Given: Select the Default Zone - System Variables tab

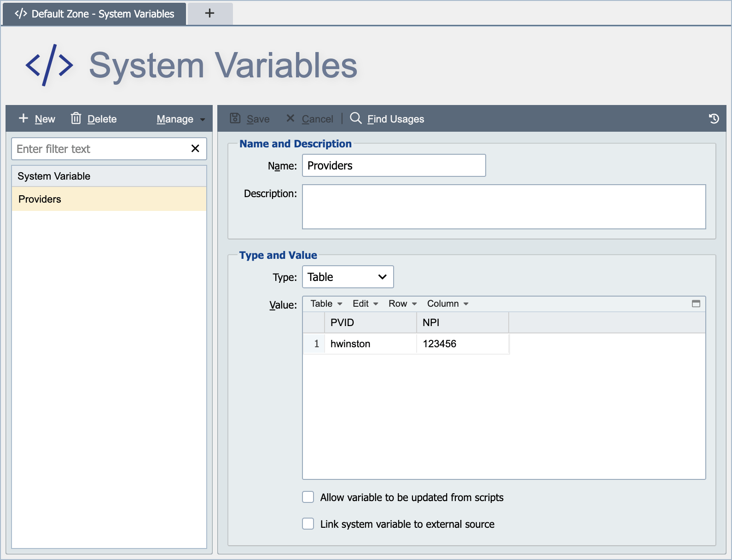Looking at the screenshot, I should [x=94, y=14].
